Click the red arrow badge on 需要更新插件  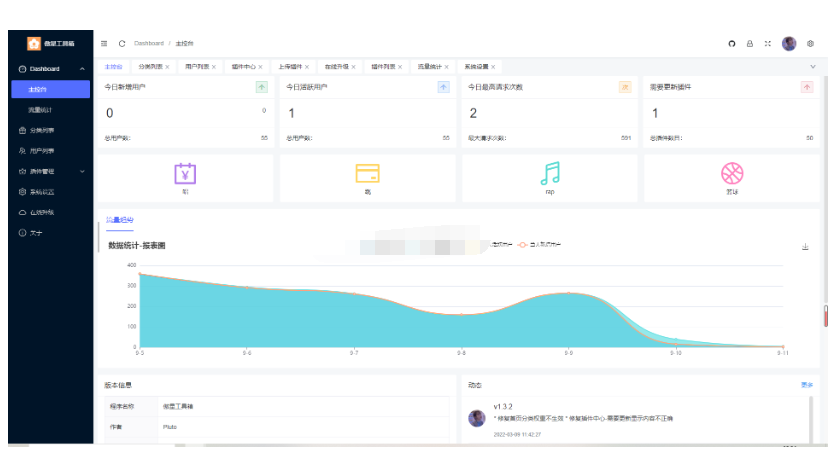click(807, 87)
